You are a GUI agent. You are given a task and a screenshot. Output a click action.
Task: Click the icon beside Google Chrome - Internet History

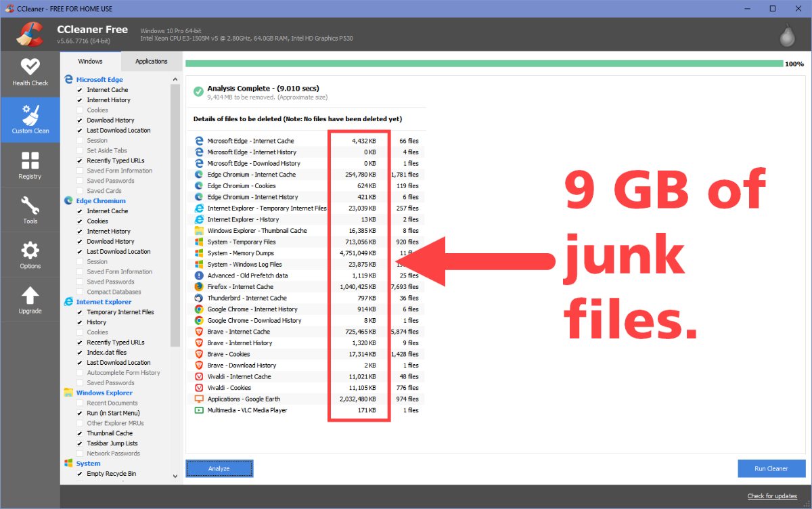[x=199, y=309]
